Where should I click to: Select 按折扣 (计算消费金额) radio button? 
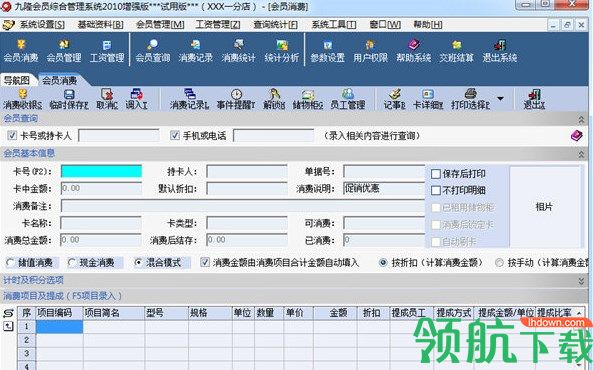(x=383, y=263)
